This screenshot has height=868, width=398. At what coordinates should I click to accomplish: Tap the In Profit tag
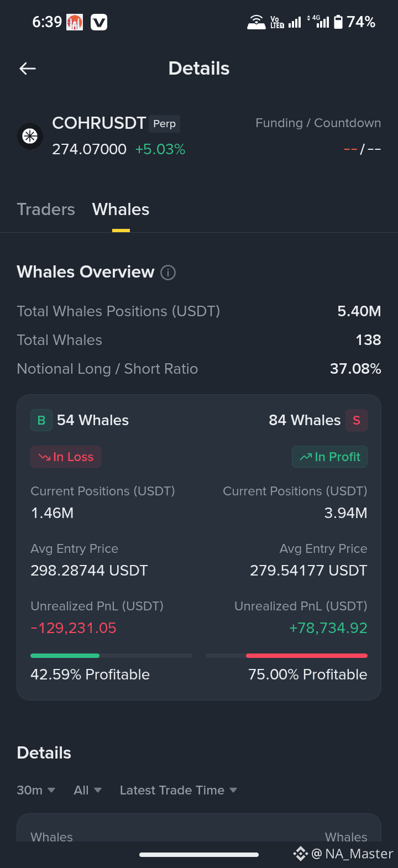(329, 457)
